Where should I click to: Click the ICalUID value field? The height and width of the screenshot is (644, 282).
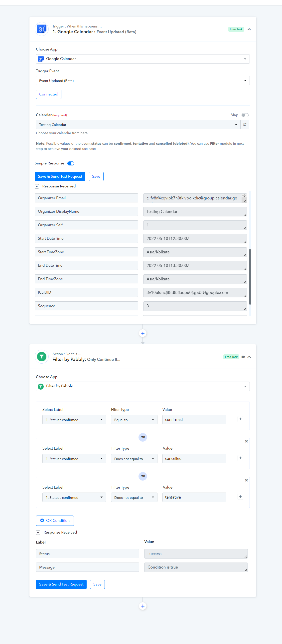(x=195, y=292)
